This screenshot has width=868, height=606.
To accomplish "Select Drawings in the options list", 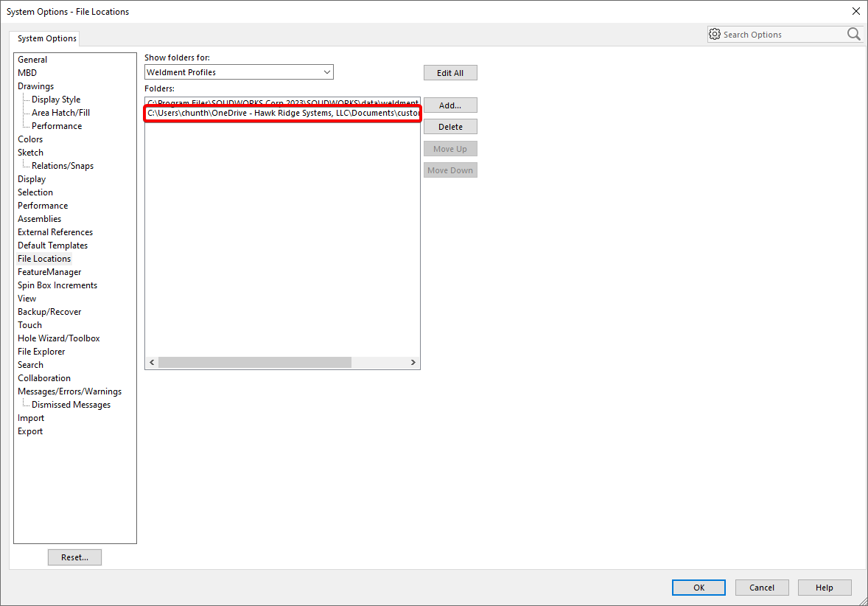I will click(x=35, y=86).
